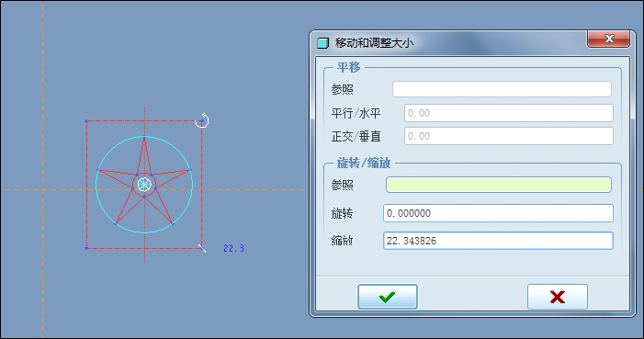The image size is (644, 339).
Task: Close the 移动和调整大小 dialog
Action: coord(609,39)
